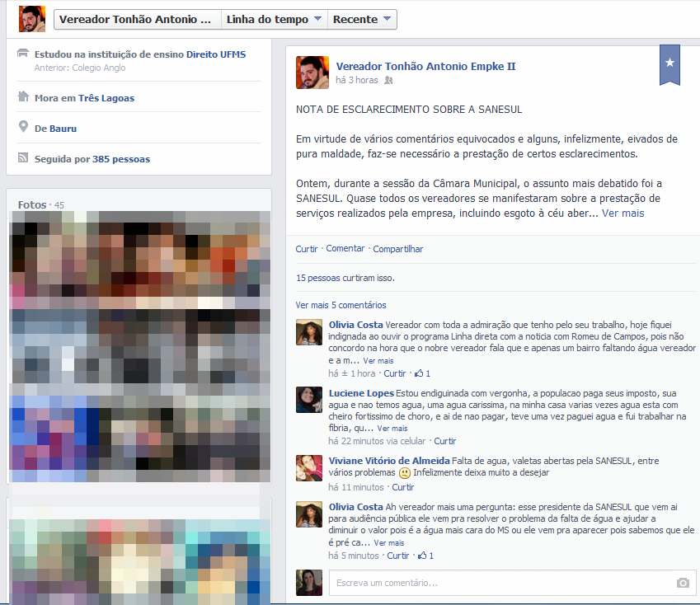Open Luciene Lopes' avatar
The image size is (700, 605).
(309, 400)
